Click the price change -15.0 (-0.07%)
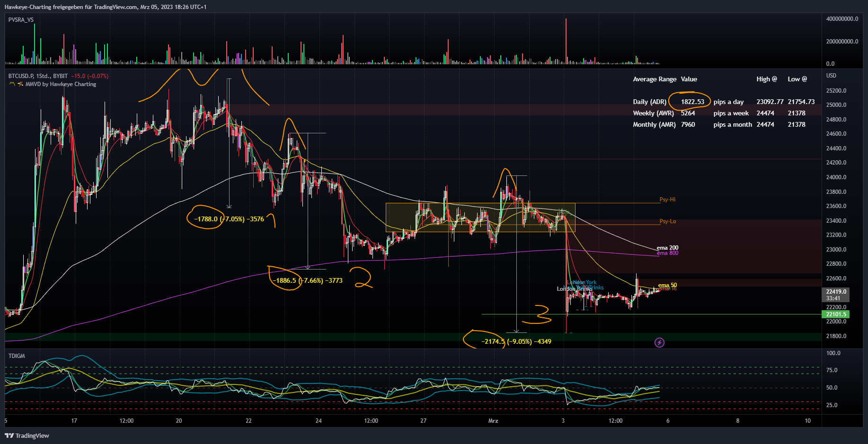Viewport: 868px width, 444px height. pyautogui.click(x=90, y=76)
